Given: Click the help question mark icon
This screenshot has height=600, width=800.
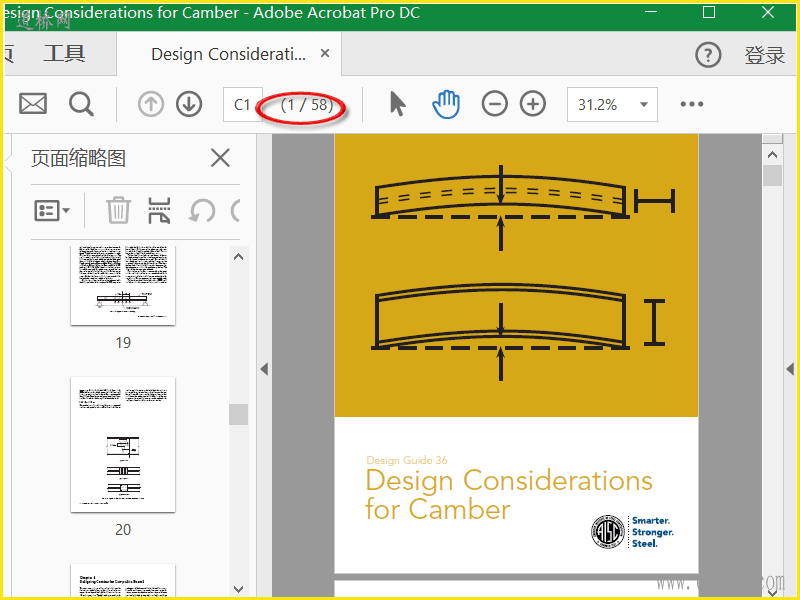Looking at the screenshot, I should click(x=708, y=55).
